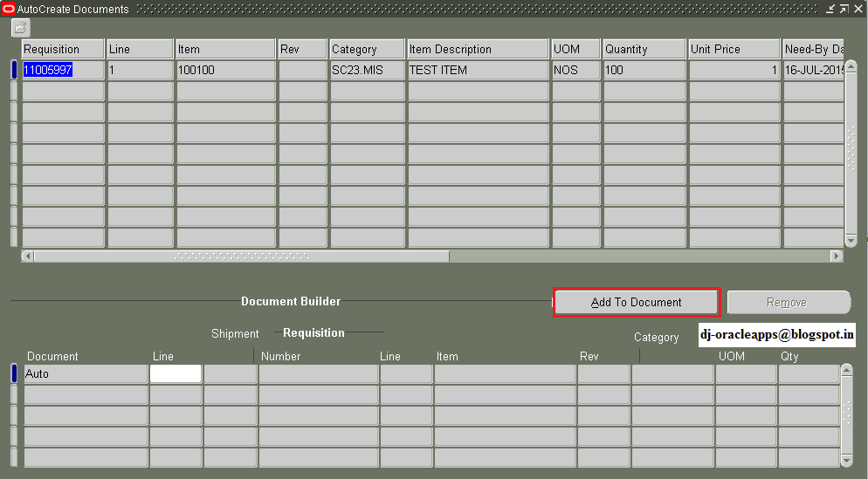Click the item cell 100100
The width and height of the screenshot is (868, 479).
tap(225, 70)
